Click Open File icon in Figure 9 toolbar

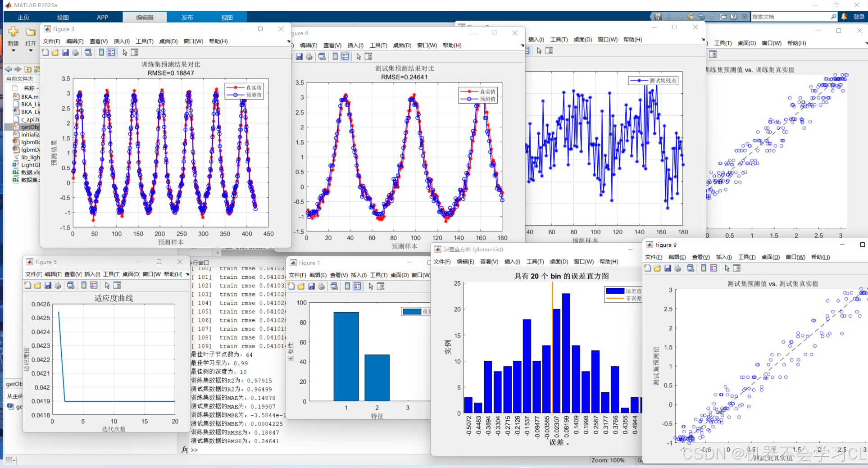pos(657,268)
